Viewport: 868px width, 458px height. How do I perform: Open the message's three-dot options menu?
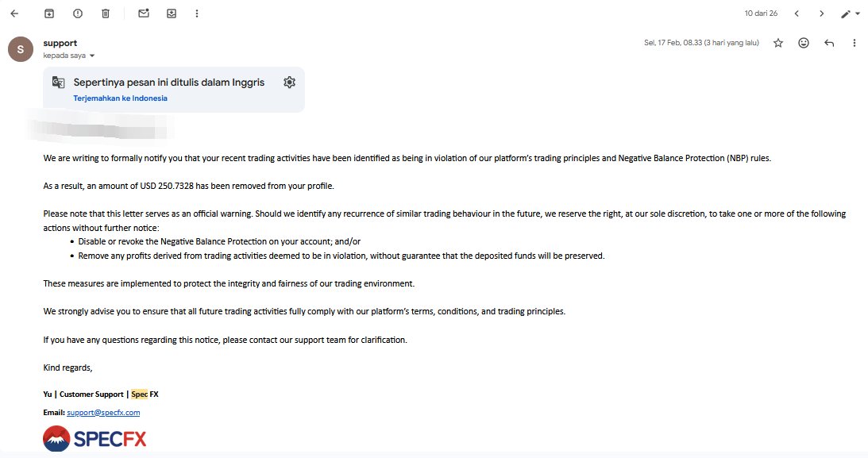pyautogui.click(x=854, y=43)
